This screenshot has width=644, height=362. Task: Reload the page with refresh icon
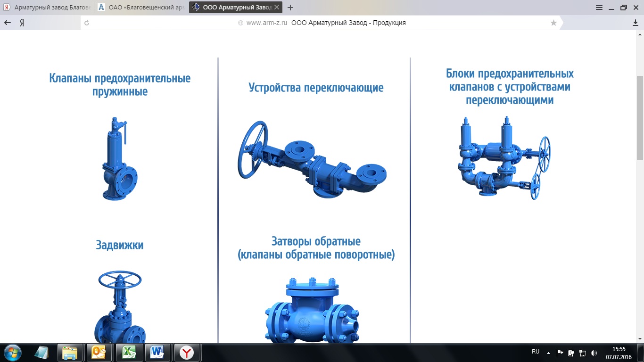pyautogui.click(x=86, y=23)
